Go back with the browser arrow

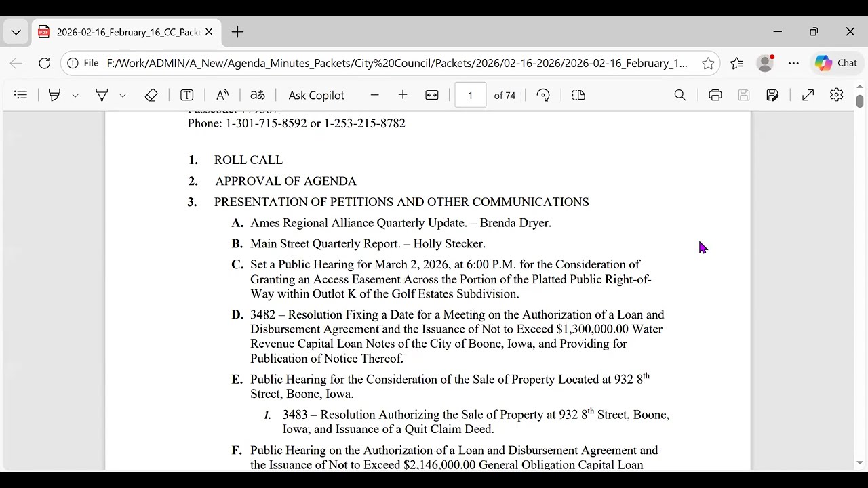point(16,63)
